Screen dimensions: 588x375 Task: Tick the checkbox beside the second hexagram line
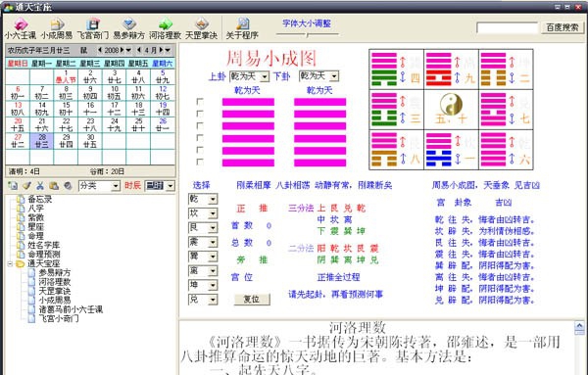(x=200, y=114)
